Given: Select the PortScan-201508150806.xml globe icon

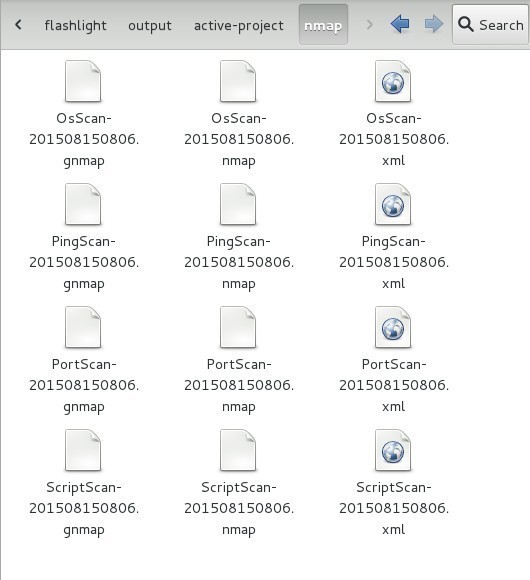Looking at the screenshot, I should 393,327.
